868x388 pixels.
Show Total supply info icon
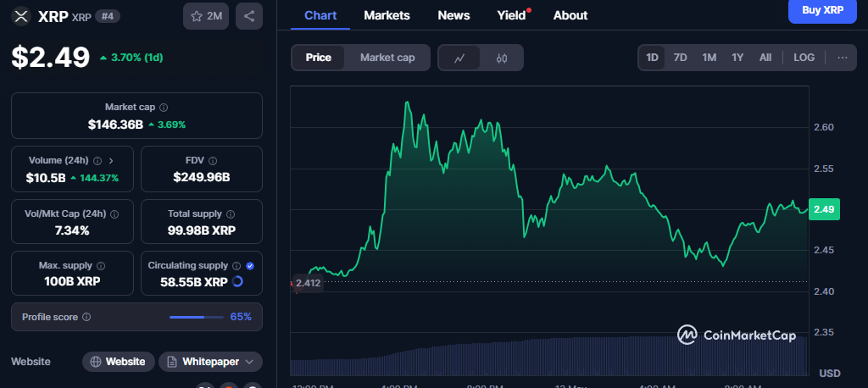tap(231, 213)
